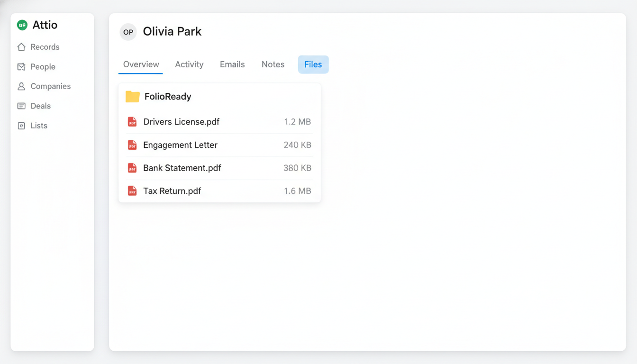This screenshot has height=364, width=637.
Task: Click the Records house icon
Action: click(21, 47)
